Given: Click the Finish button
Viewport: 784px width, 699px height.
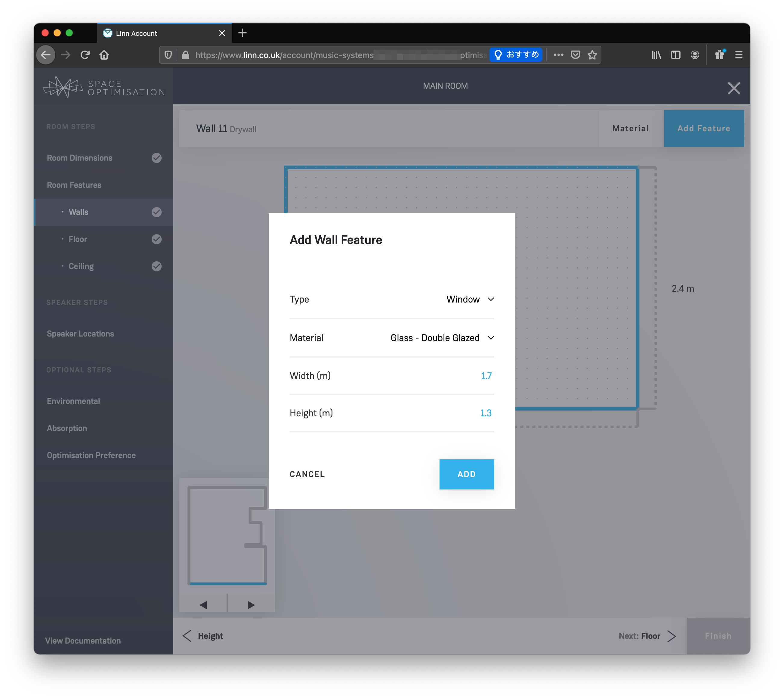Looking at the screenshot, I should tap(718, 636).
